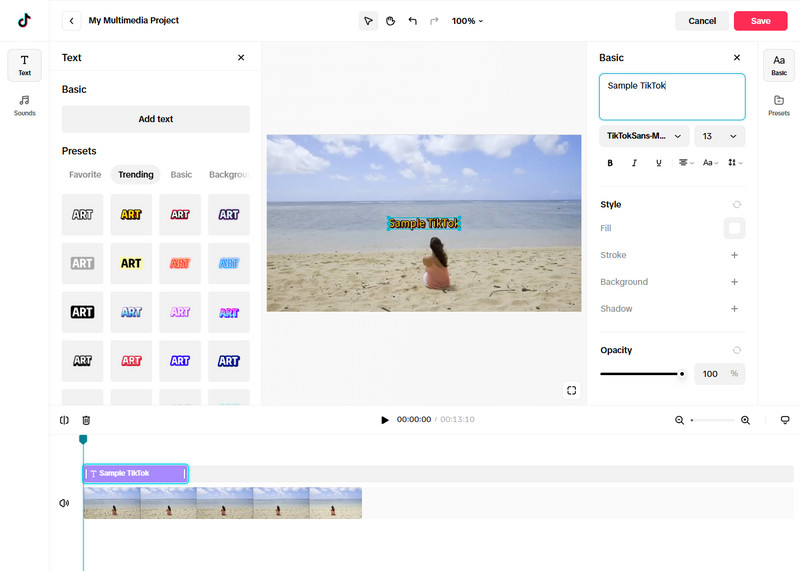Open the Fill color swatch
This screenshot has width=800, height=571.
pyautogui.click(x=734, y=228)
